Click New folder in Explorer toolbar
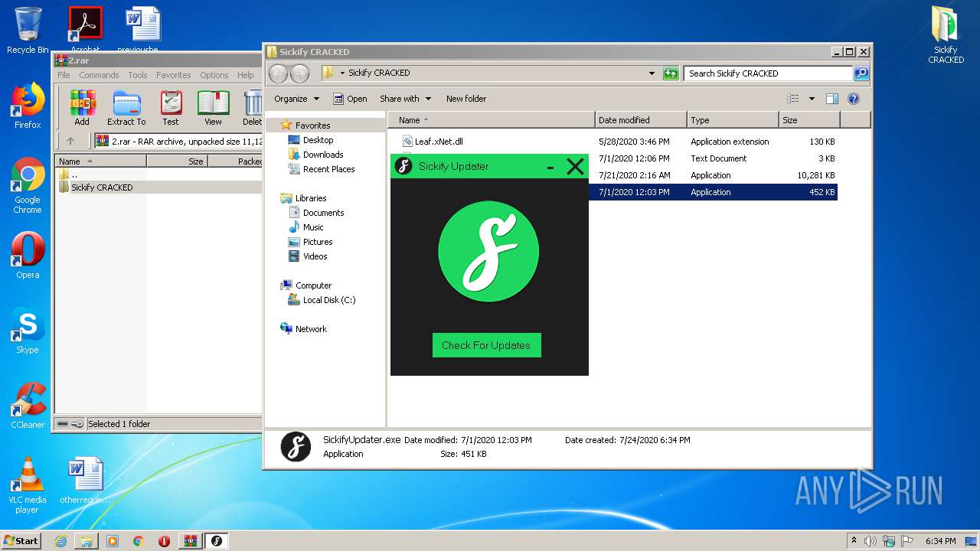The width and height of the screenshot is (980, 551). [466, 99]
